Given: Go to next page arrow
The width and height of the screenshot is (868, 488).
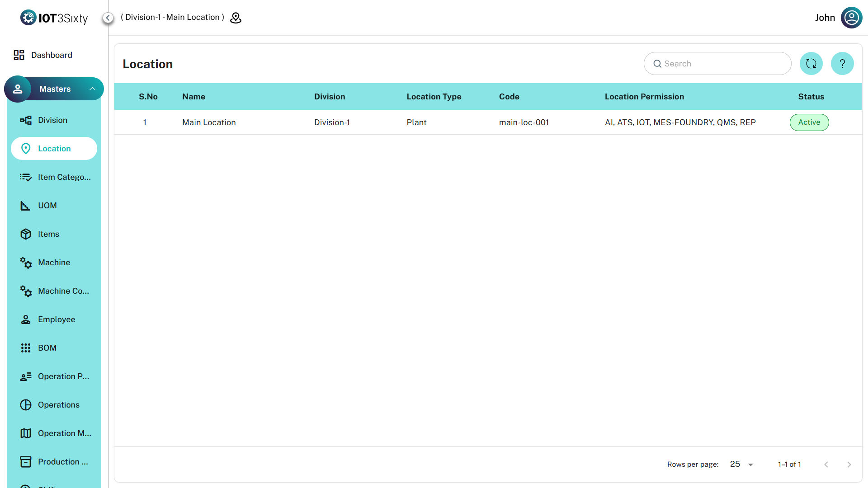Looking at the screenshot, I should point(849,465).
